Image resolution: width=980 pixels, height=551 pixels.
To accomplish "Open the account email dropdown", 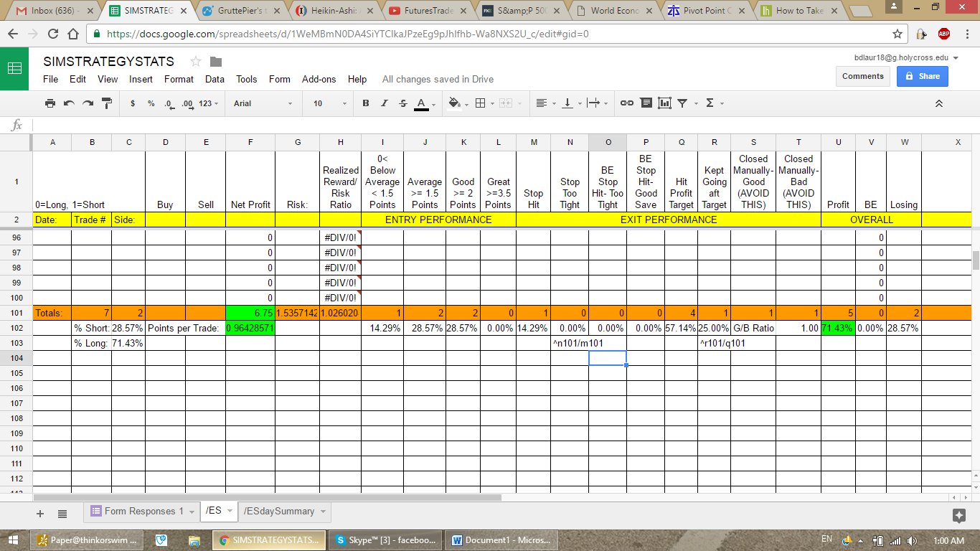I will coord(907,57).
